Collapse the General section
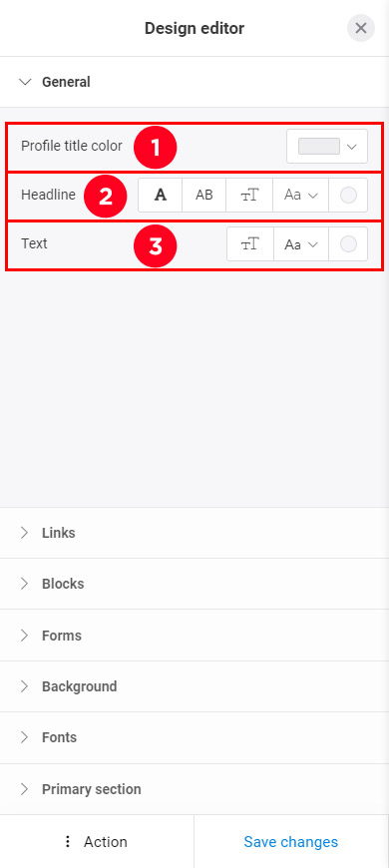 (x=194, y=82)
